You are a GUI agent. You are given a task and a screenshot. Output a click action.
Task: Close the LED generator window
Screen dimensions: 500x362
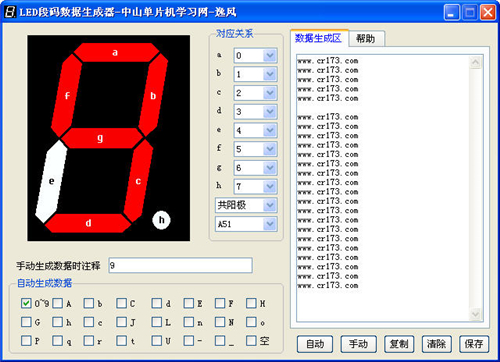pos(488,13)
